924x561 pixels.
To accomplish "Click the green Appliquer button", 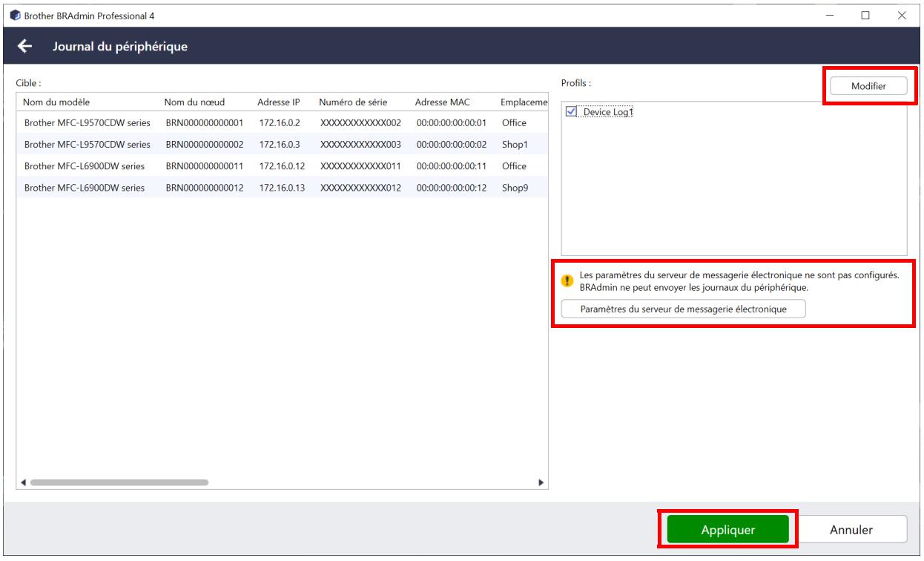I will coord(727,530).
